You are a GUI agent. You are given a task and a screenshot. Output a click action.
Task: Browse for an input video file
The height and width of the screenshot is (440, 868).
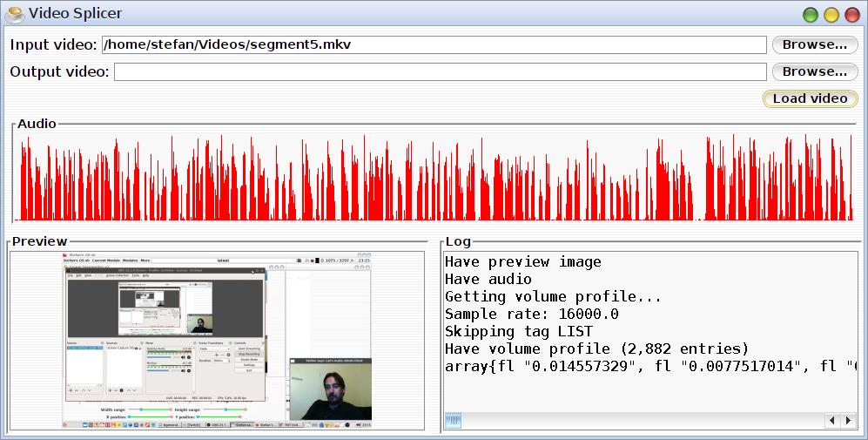pos(814,44)
